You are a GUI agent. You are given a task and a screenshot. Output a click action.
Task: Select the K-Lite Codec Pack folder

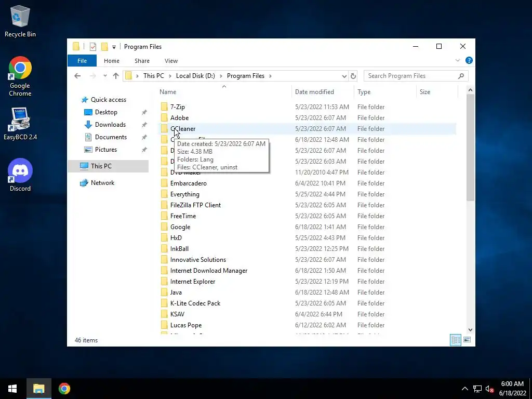tap(308, 303)
